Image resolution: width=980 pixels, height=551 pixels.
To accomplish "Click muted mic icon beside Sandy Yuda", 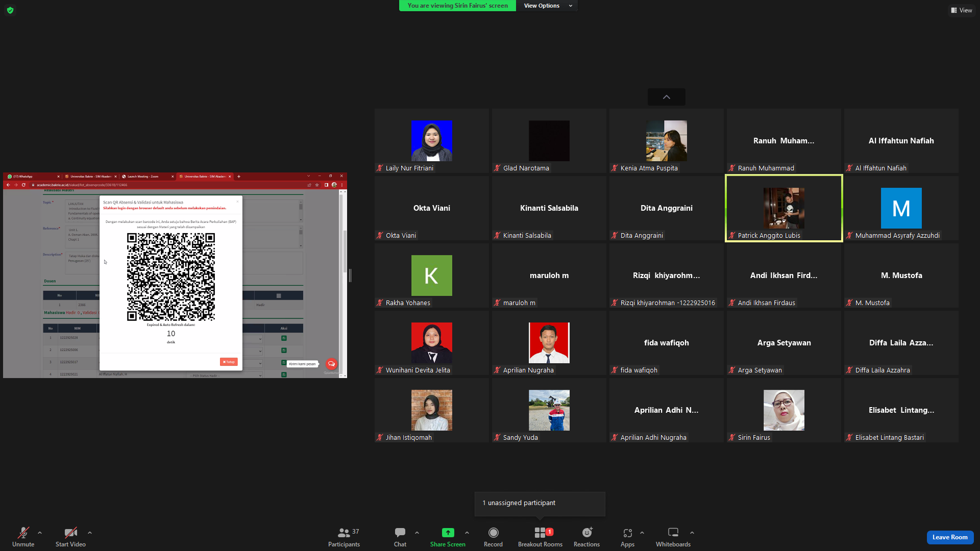I will [x=498, y=438].
